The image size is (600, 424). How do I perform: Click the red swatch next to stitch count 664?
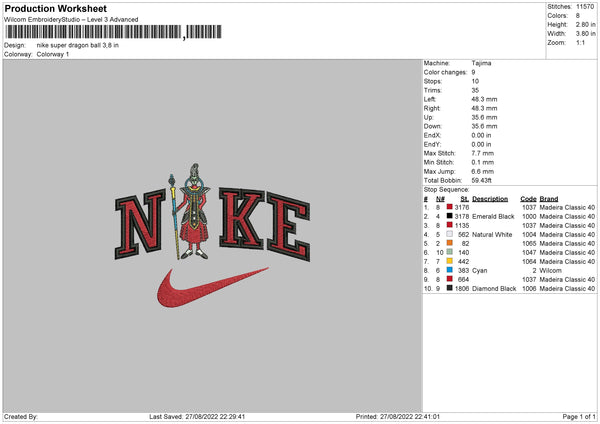(x=450, y=279)
